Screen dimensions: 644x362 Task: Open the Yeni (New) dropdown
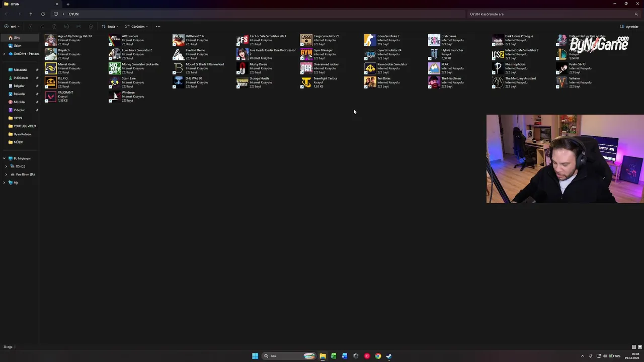pos(12,27)
